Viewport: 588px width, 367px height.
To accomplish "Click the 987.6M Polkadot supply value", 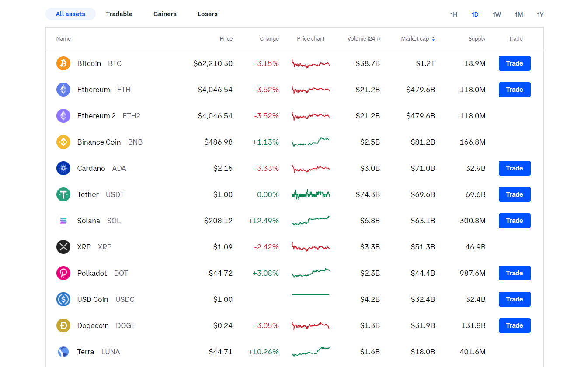I will coord(473,273).
